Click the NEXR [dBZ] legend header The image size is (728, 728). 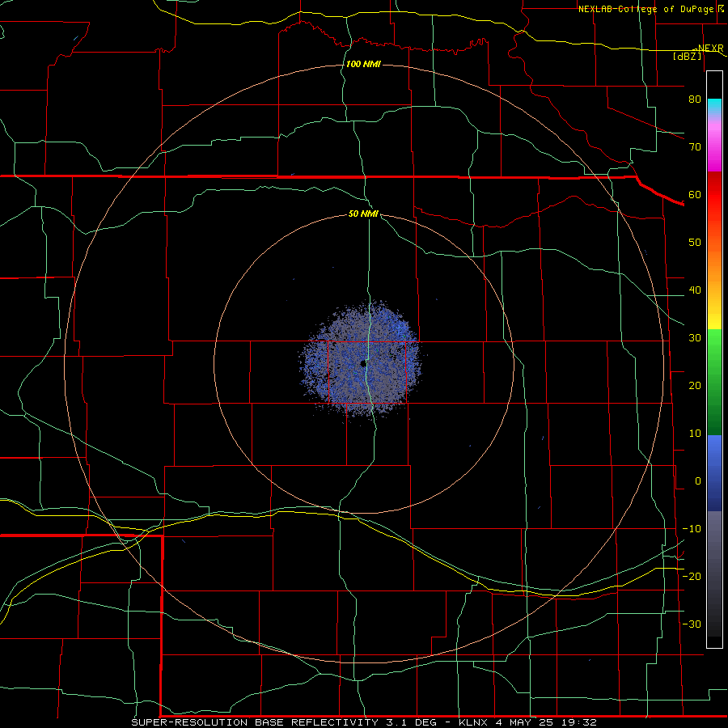[x=699, y=52]
